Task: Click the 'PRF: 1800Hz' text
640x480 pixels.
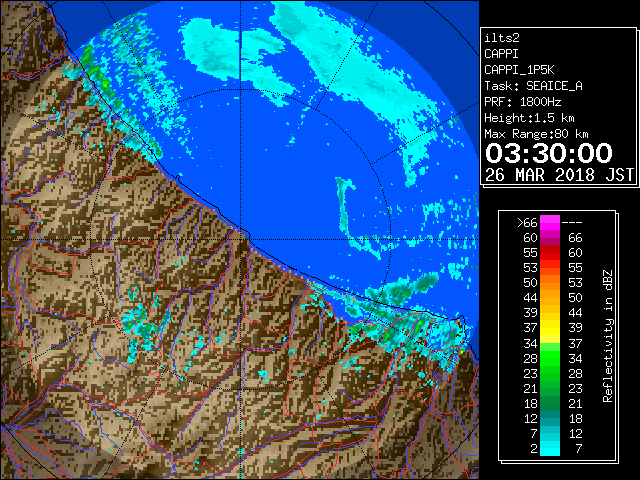Action: [x=522, y=102]
